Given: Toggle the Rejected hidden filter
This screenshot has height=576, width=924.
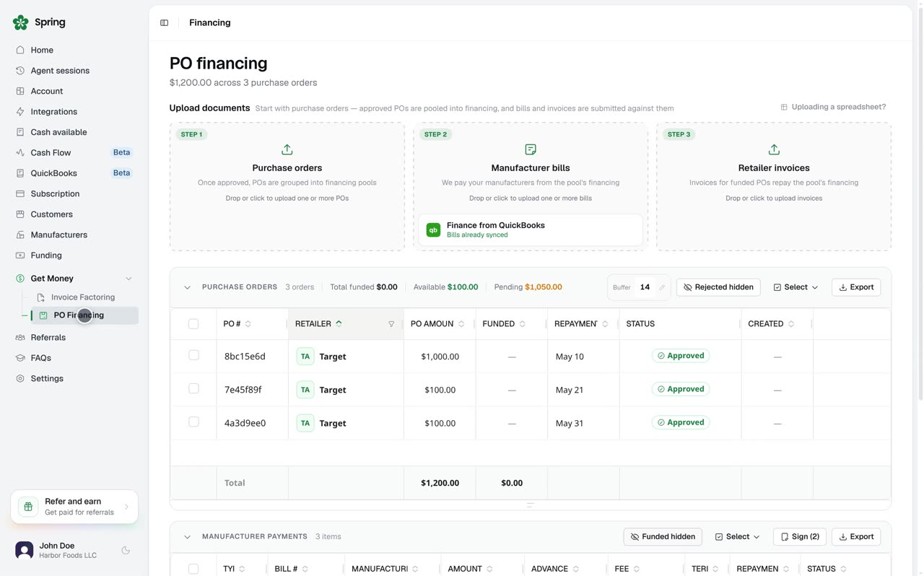Looking at the screenshot, I should click(x=718, y=287).
